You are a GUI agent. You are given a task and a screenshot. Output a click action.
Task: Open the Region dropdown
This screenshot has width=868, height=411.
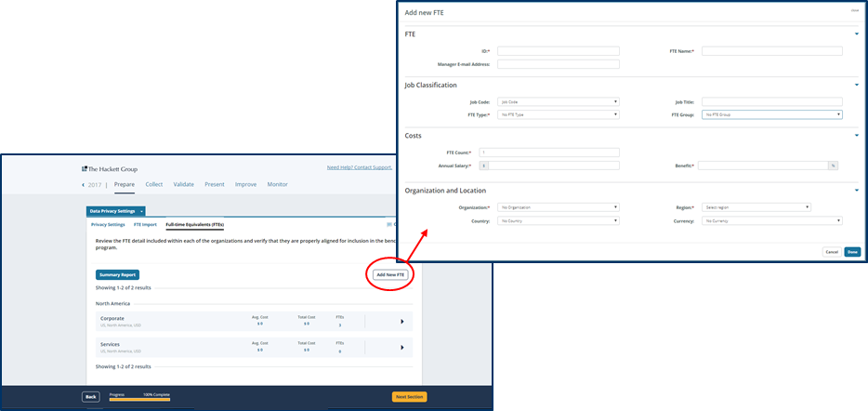click(x=756, y=207)
